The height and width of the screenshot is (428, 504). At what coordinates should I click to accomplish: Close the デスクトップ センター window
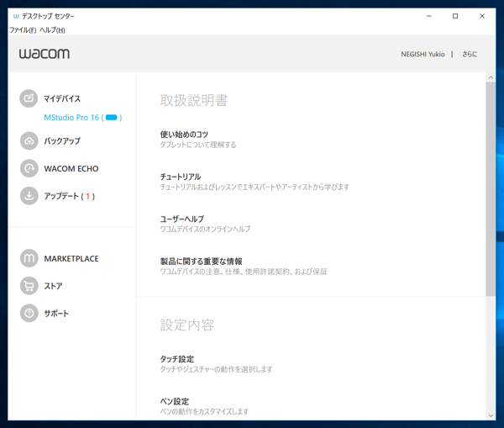click(482, 16)
